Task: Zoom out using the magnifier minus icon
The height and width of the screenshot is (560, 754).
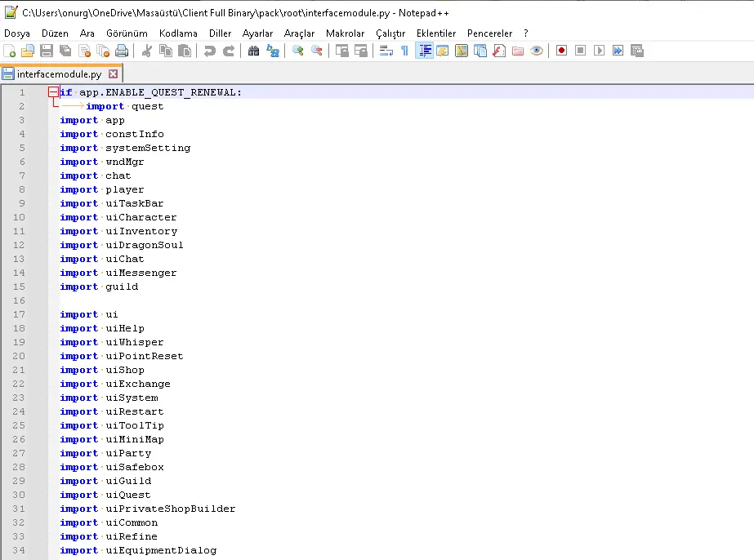Action: [x=317, y=51]
